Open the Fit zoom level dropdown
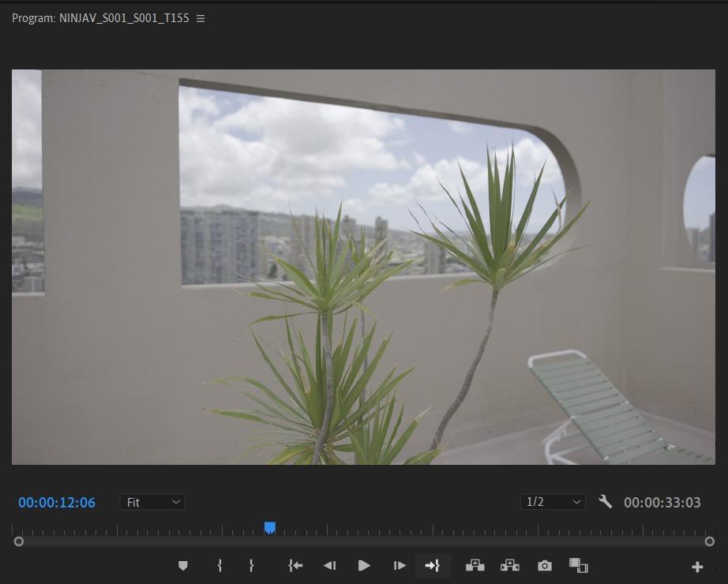Viewport: 728px width, 584px height. 152,502
